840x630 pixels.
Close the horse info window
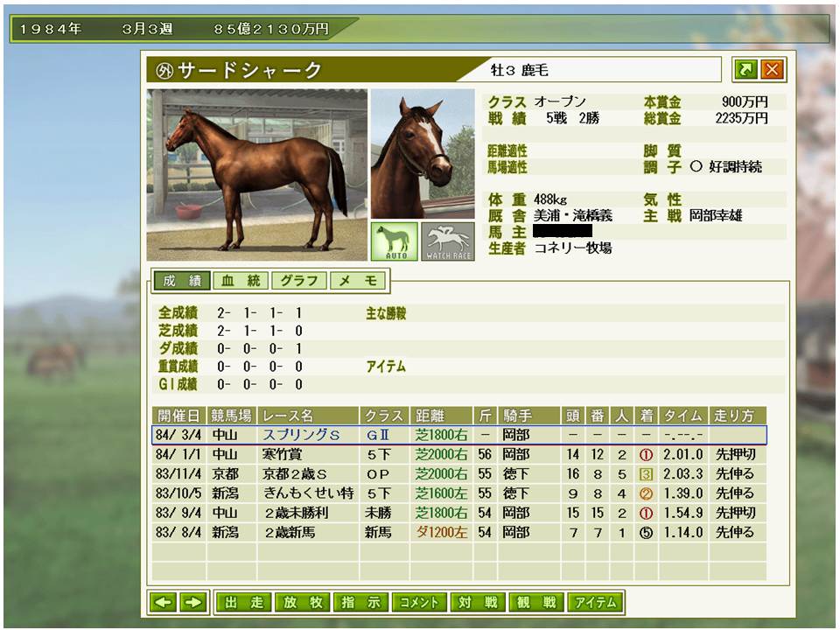click(x=772, y=70)
